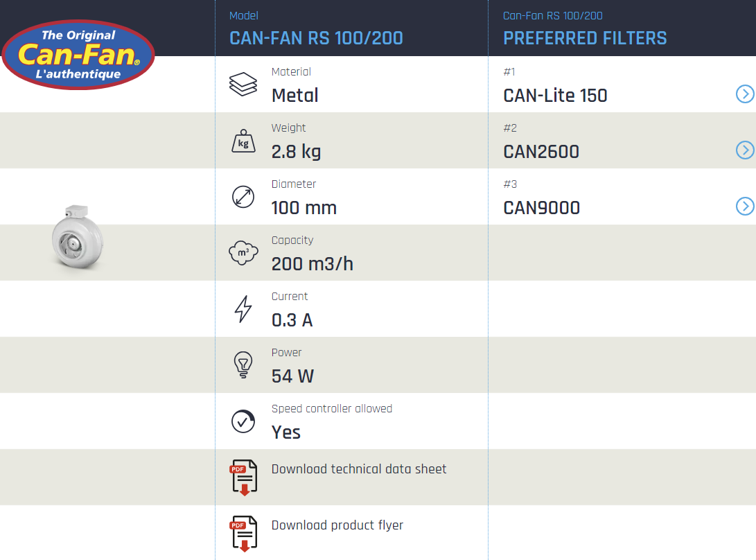Click the product flyer PDF icon

243,534
